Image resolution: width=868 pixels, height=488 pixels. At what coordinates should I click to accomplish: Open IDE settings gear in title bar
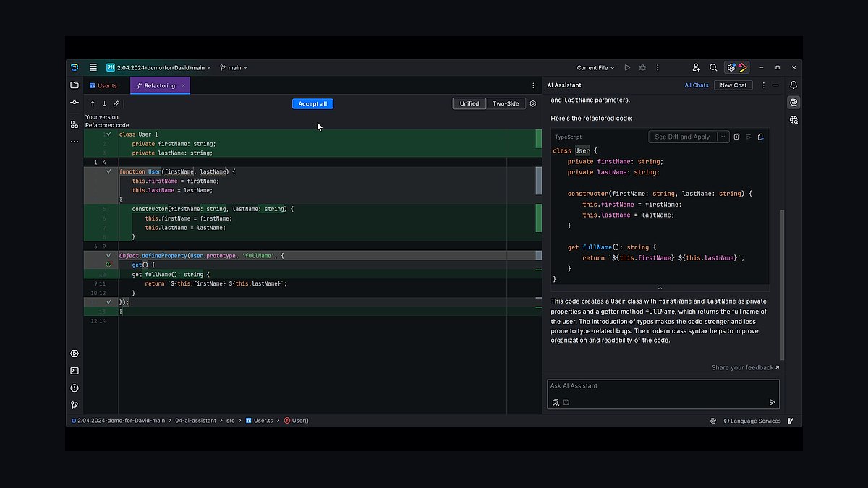tap(731, 67)
